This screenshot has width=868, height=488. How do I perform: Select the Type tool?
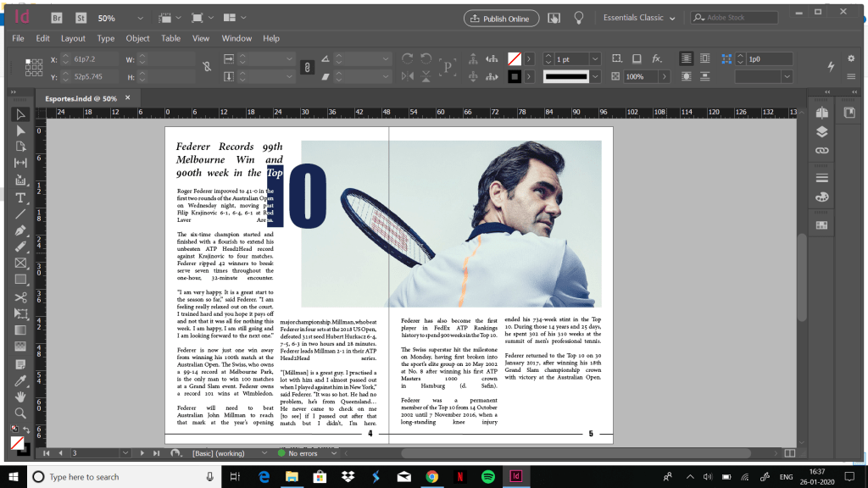20,197
